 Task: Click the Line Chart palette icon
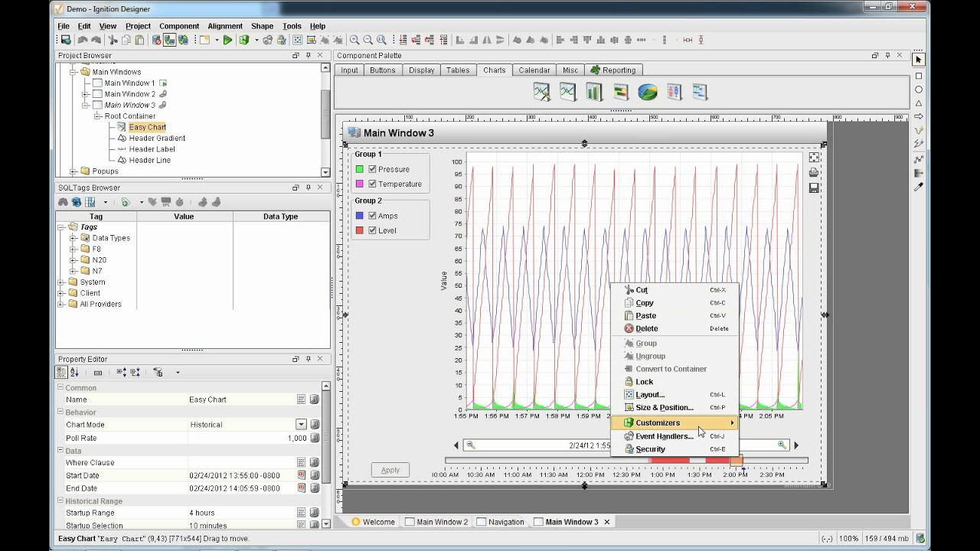(567, 92)
